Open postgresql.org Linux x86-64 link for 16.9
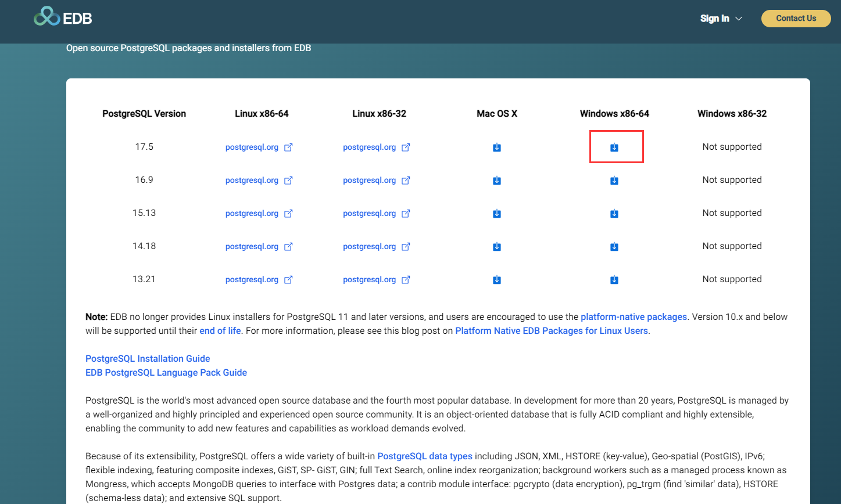 click(259, 181)
